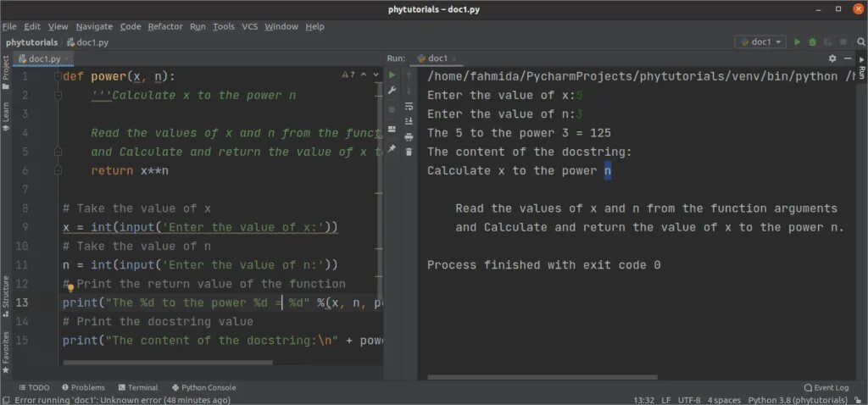
Task: Toggle the Run tool window stripe on right edge
Action: pyautogui.click(x=862, y=68)
